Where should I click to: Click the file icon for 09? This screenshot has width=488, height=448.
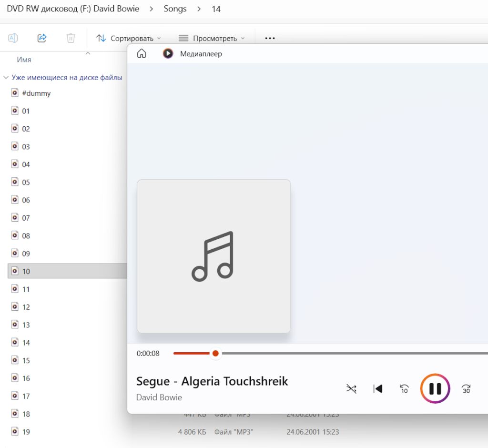(15, 253)
